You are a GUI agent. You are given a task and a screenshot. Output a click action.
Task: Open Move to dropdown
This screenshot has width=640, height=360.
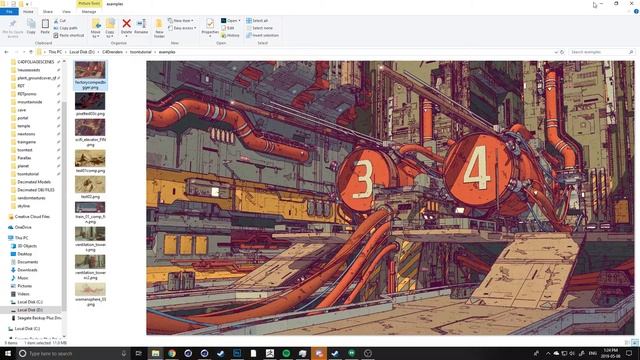pyautogui.click(x=96, y=28)
